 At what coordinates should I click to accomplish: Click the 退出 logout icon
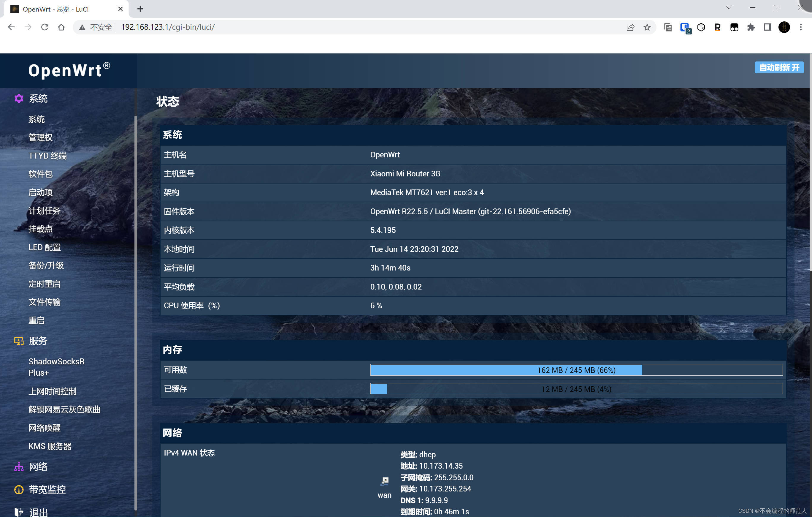[19, 512]
